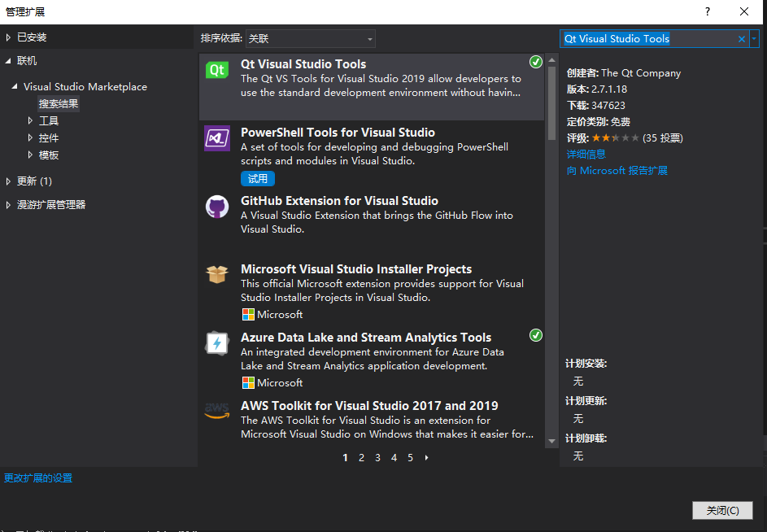This screenshot has height=532, width=767.
Task: Click the 关闭(C) button
Action: click(x=722, y=511)
